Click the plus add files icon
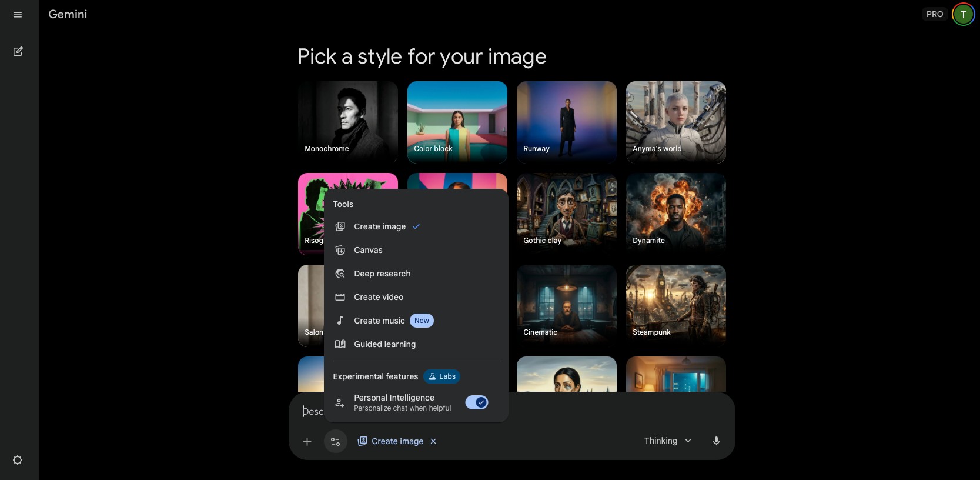 point(307,441)
